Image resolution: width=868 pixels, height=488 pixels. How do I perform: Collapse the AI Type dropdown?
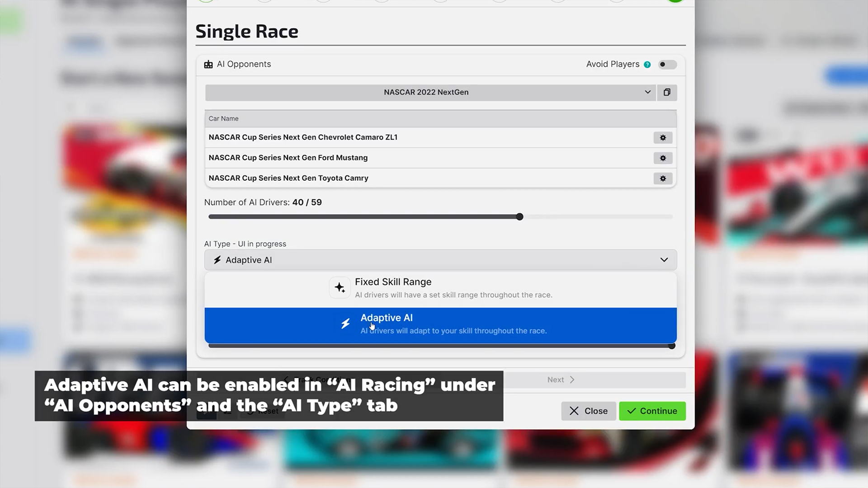click(x=664, y=260)
